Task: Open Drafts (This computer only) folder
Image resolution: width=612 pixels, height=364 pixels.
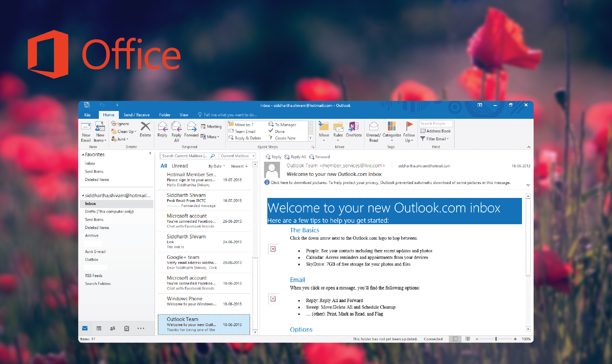Action: point(109,212)
